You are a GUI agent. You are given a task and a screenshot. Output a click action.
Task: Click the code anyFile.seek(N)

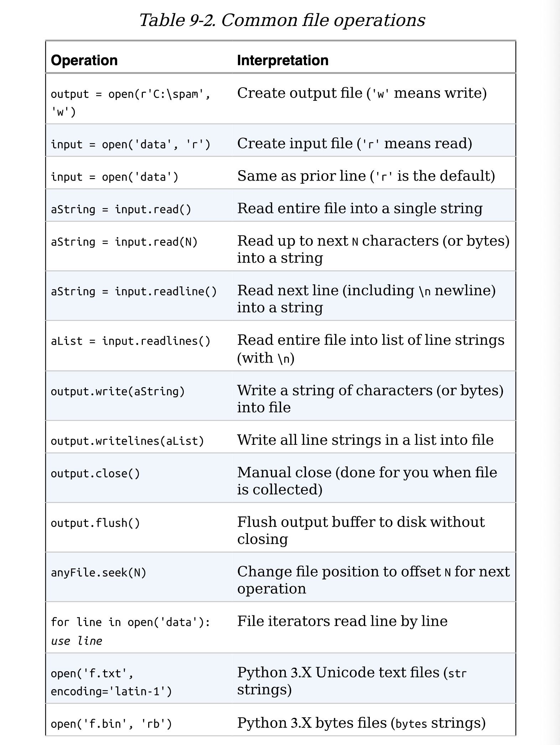point(99,572)
